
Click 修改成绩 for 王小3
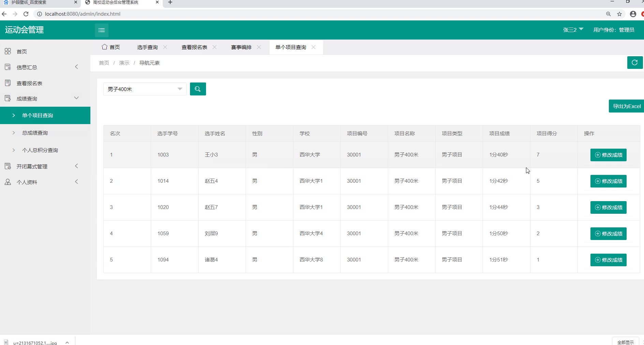pos(608,155)
